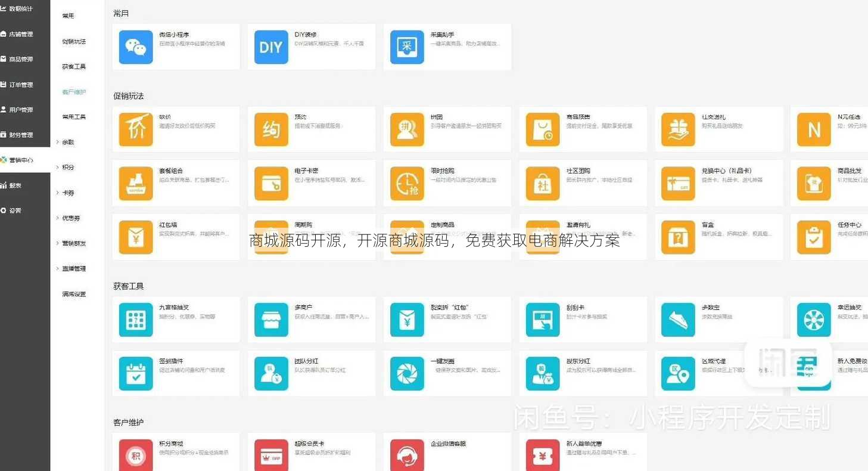868x471 pixels.
Task: Expand the 余额 submenu chevron
Action: [58, 142]
